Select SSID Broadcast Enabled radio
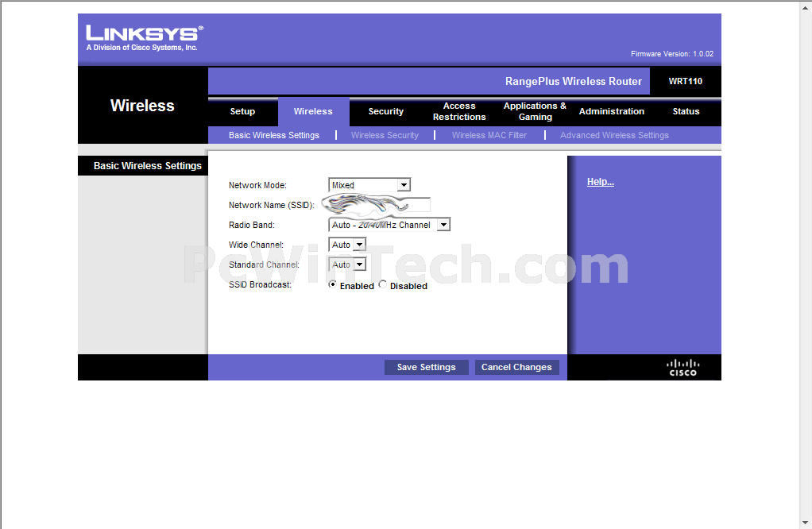Viewport: 812px width, 529px height. tap(332, 284)
